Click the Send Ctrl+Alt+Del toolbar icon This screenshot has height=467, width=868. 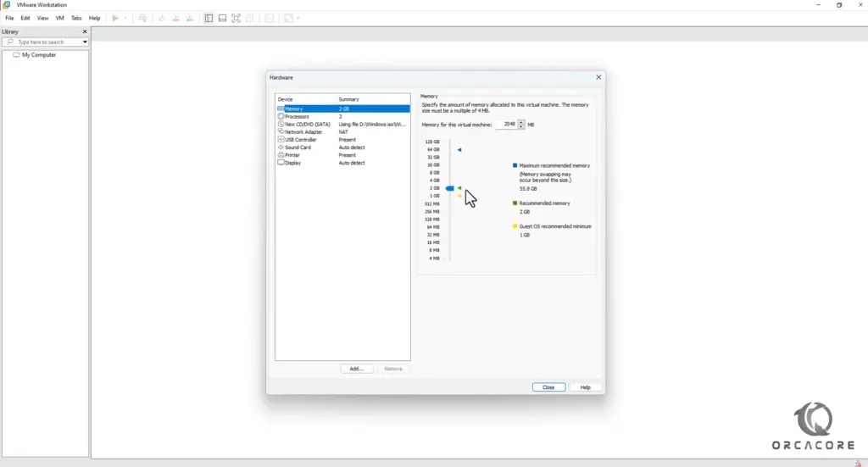142,19
